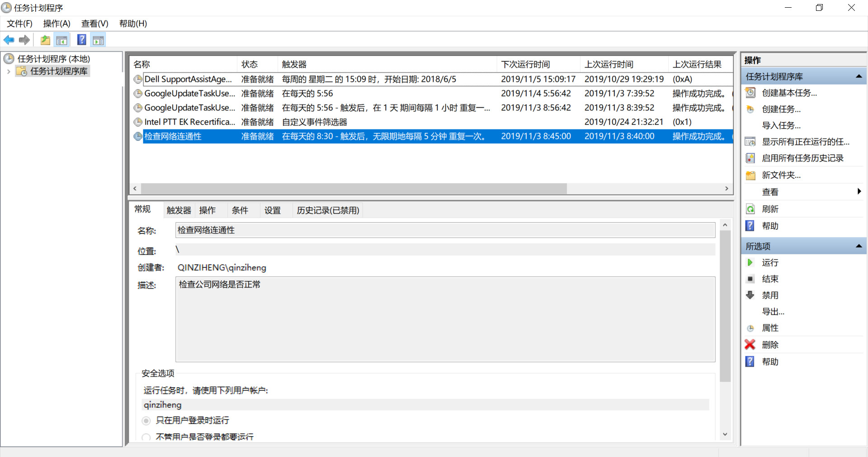This screenshot has height=457, width=868.
Task: Click the 创建基本任务 icon
Action: [750, 93]
